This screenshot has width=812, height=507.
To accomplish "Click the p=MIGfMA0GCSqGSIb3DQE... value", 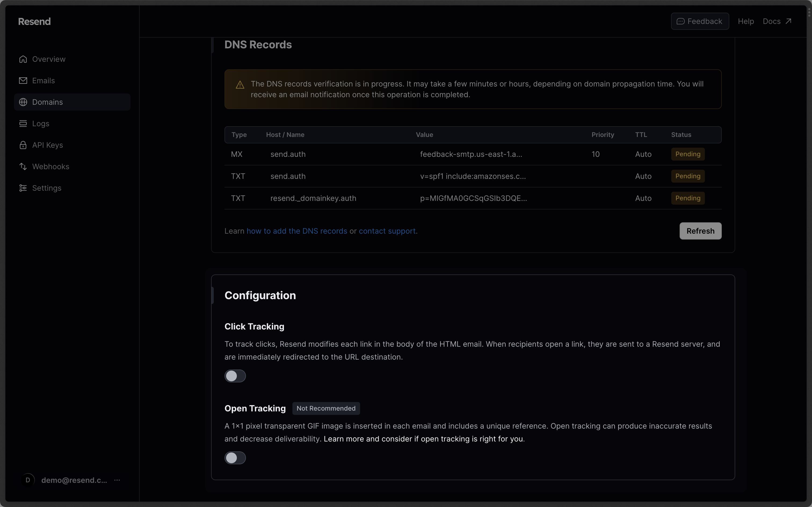I will tap(473, 198).
